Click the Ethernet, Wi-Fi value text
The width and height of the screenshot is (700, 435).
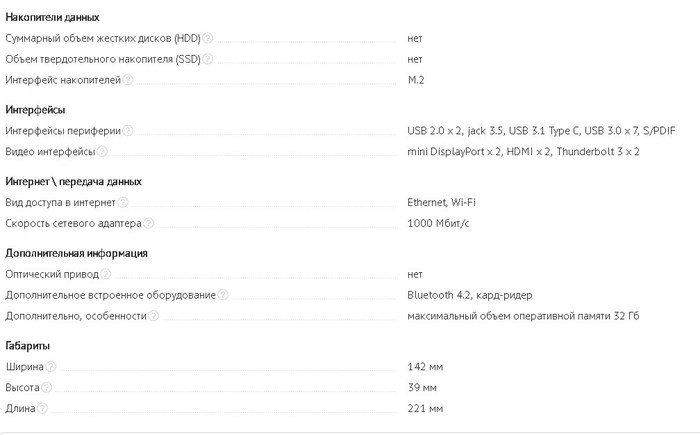coord(441,202)
